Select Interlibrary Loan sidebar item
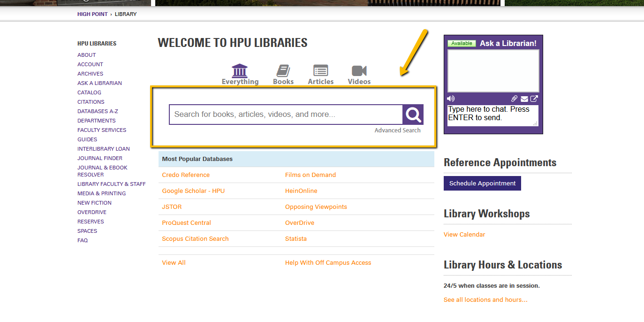644x322 pixels. [x=103, y=149]
